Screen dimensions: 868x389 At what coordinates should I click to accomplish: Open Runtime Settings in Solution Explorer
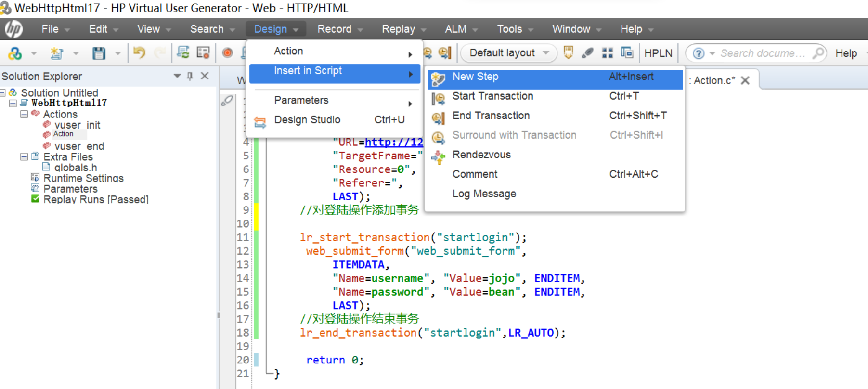pyautogui.click(x=83, y=178)
